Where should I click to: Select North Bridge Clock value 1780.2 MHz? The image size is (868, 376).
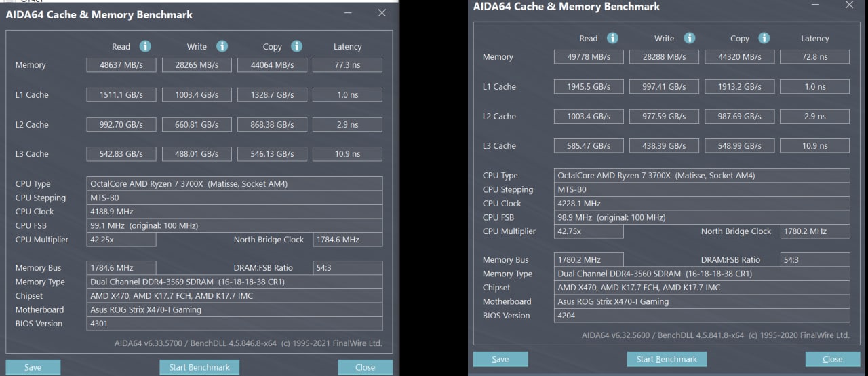click(x=814, y=231)
